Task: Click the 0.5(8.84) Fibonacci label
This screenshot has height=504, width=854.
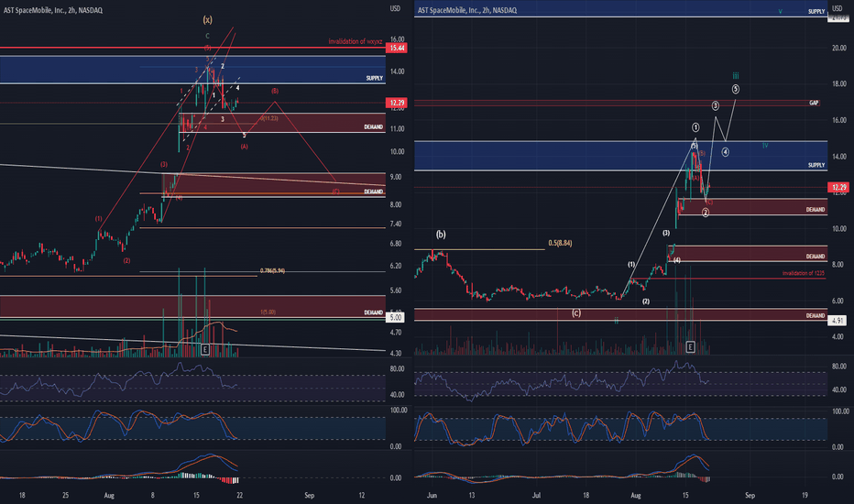Action: [x=560, y=243]
